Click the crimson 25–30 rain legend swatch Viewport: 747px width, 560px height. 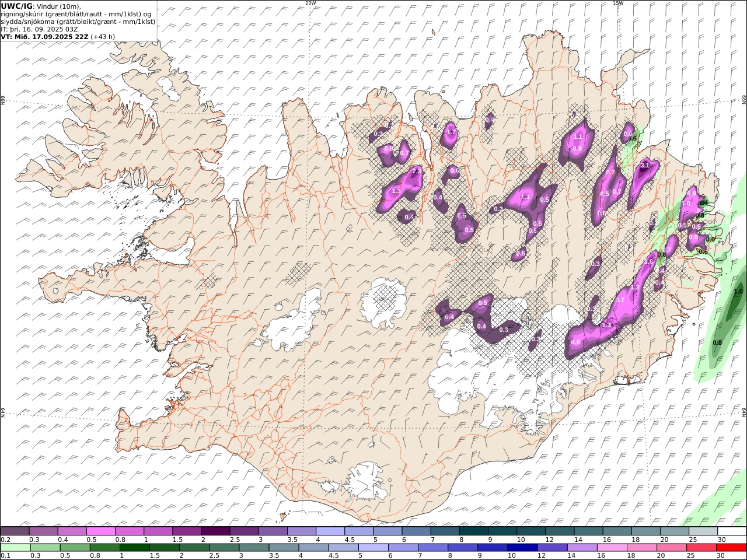(x=701, y=548)
